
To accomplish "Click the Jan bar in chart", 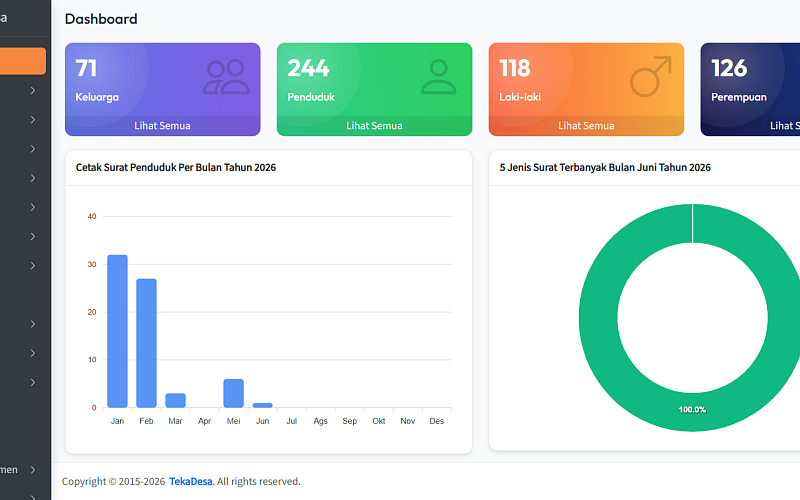I will pos(117,331).
